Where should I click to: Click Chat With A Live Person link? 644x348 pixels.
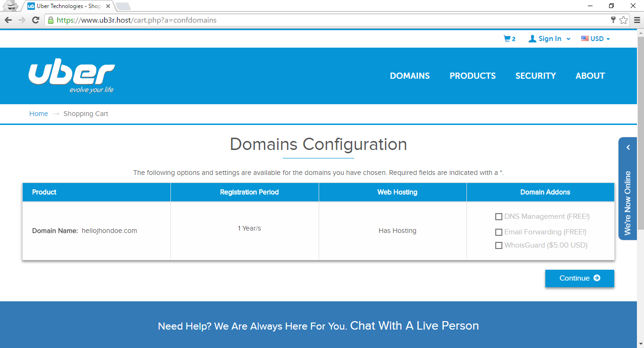pyautogui.click(x=415, y=326)
